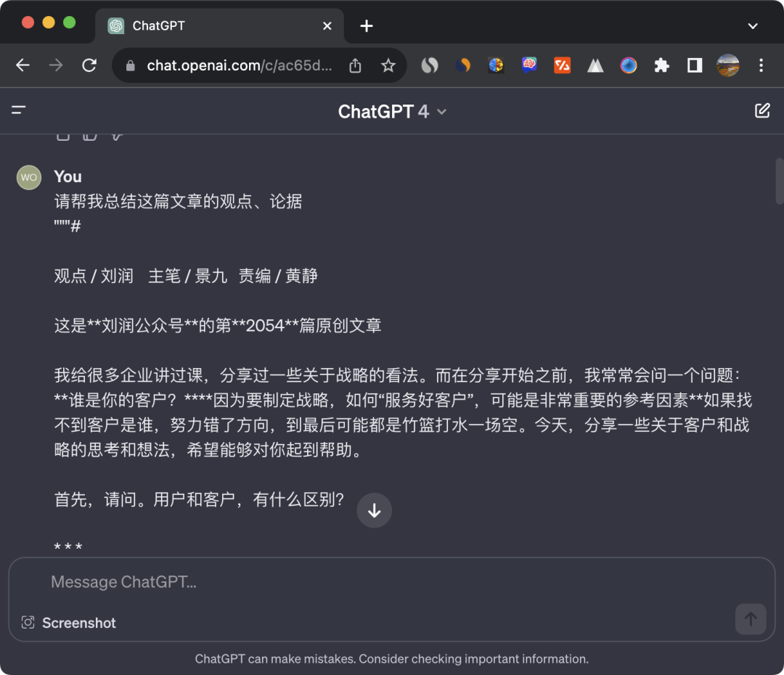
Task: Go forward using the browser forward arrow
Action: coord(56,65)
